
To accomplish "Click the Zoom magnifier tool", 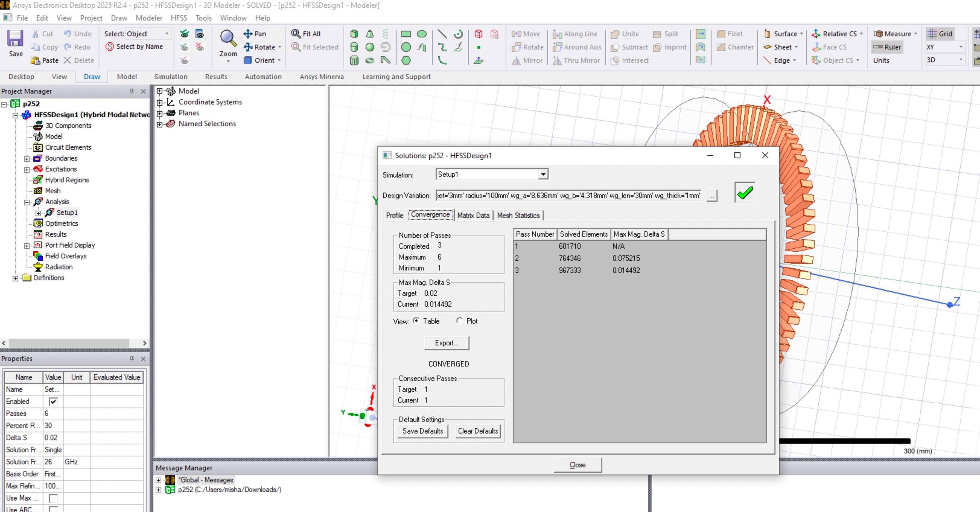I will [227, 38].
